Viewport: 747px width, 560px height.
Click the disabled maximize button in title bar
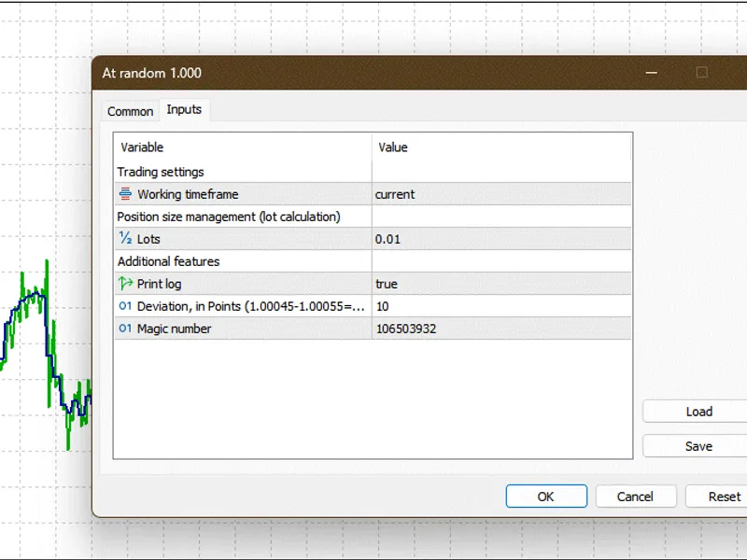pyautogui.click(x=702, y=73)
